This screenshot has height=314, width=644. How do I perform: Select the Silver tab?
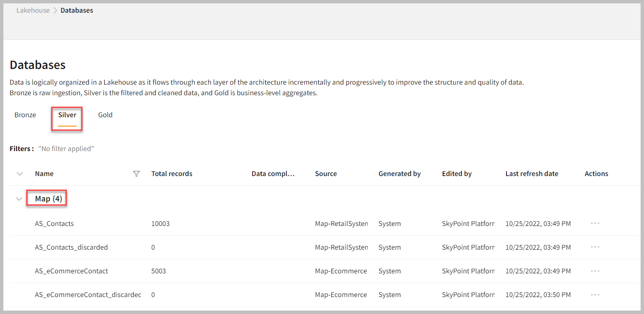pos(67,115)
